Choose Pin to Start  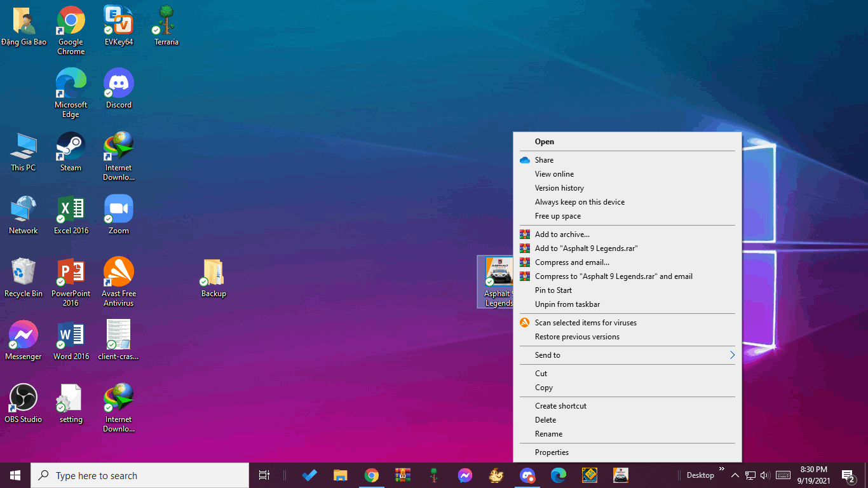[x=627, y=290]
